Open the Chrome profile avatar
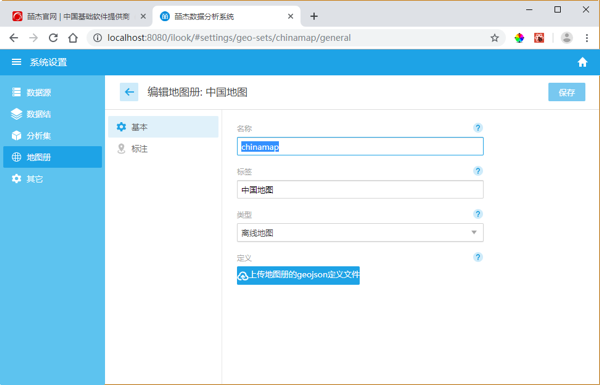This screenshot has height=385, width=600. tap(566, 38)
